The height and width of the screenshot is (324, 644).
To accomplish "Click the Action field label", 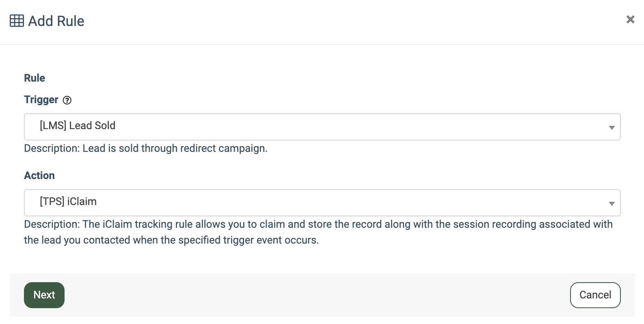I will point(39,175).
